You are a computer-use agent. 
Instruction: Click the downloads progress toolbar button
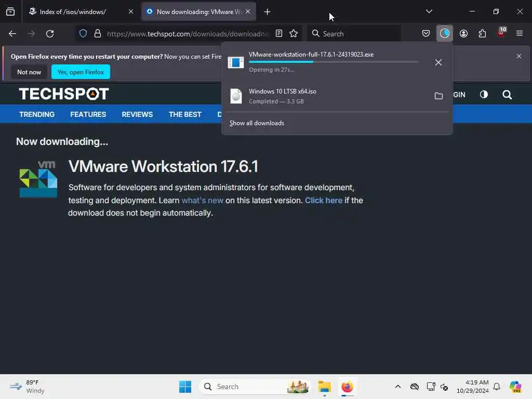(x=445, y=33)
